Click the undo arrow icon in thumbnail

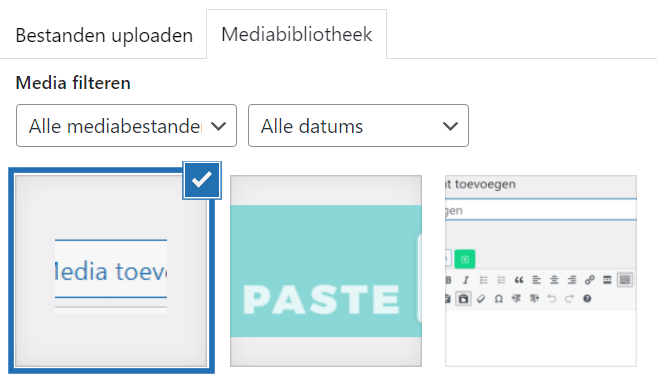[552, 299]
